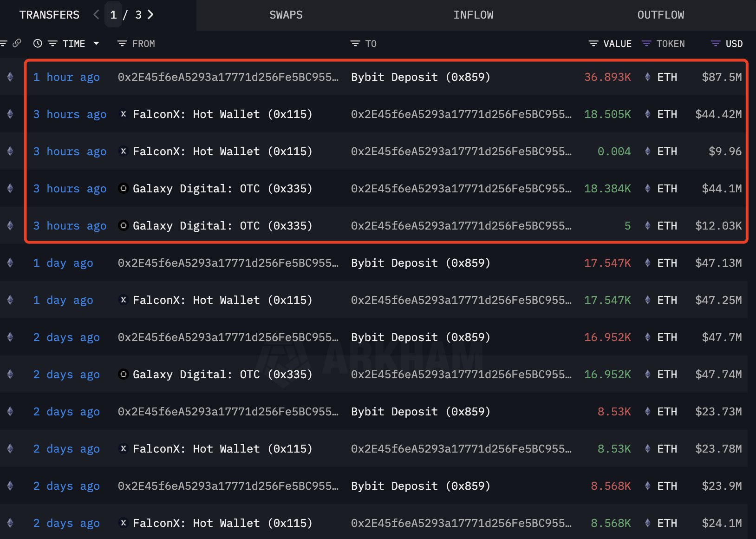The height and width of the screenshot is (539, 756).
Task: Open the OUTFLOW tab
Action: coord(660,15)
